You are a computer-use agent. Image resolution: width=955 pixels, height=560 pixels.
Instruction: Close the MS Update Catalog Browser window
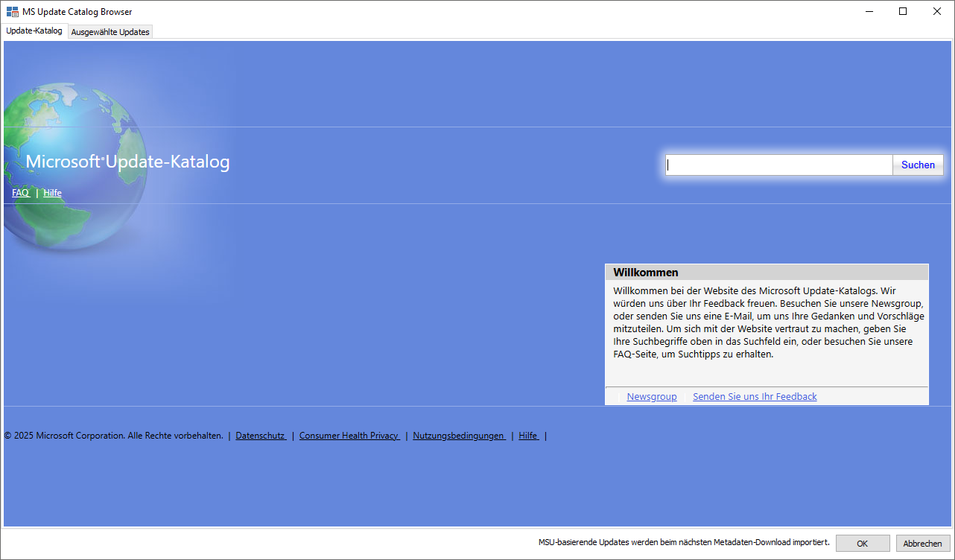pyautogui.click(x=937, y=11)
